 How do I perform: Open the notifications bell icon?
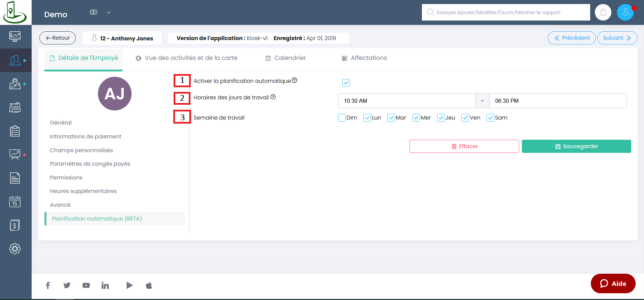(x=603, y=12)
